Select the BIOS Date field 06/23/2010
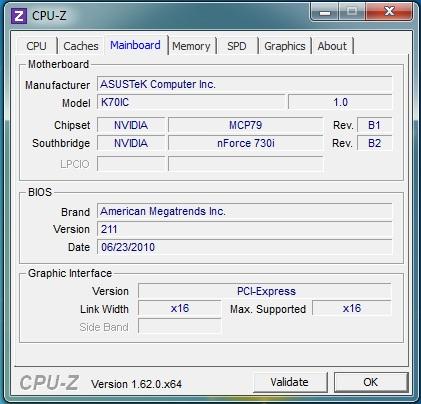Image resolution: width=421 pixels, height=404 pixels. tap(245, 247)
